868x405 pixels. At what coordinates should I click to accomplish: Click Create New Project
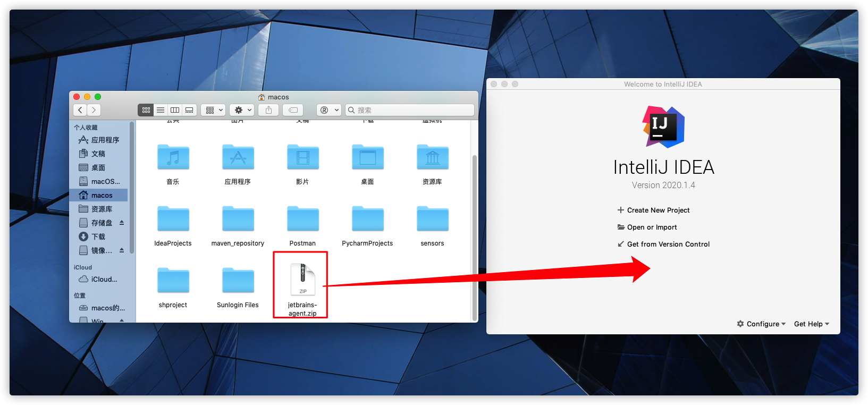[x=658, y=210]
